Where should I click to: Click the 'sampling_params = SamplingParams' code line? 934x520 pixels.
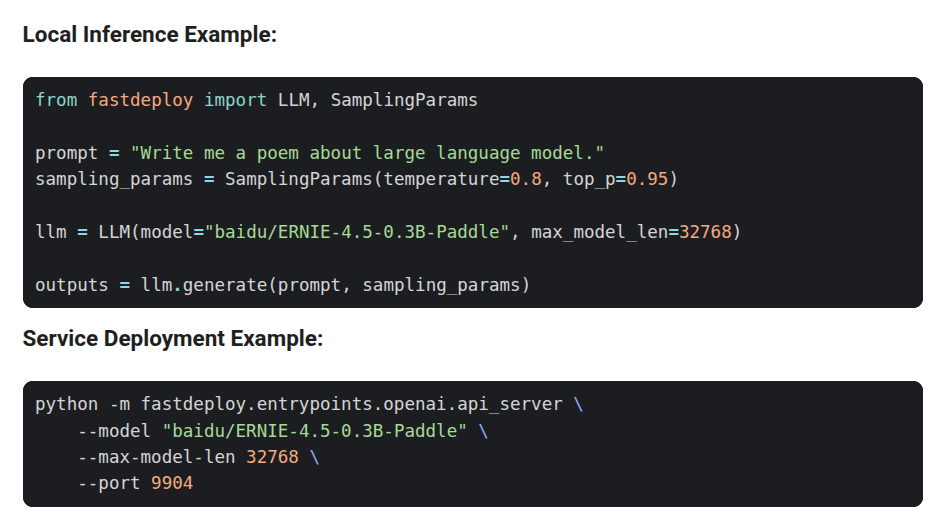356,179
